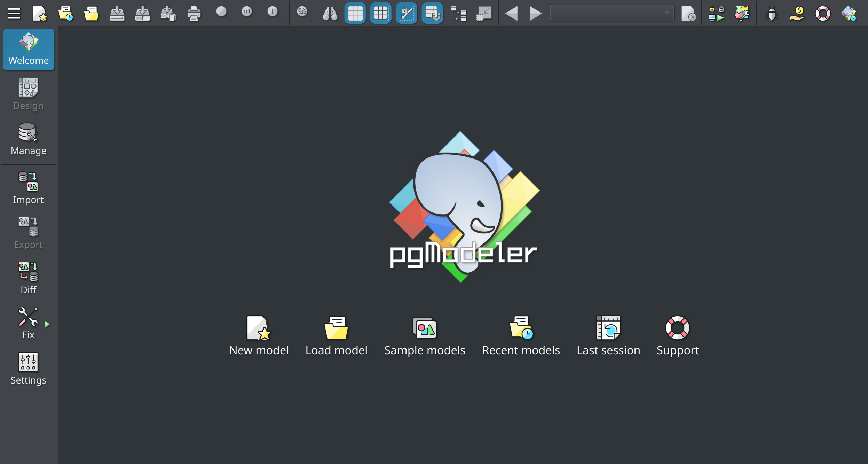Click the Save all models icon
The image size is (868, 464).
point(168,14)
